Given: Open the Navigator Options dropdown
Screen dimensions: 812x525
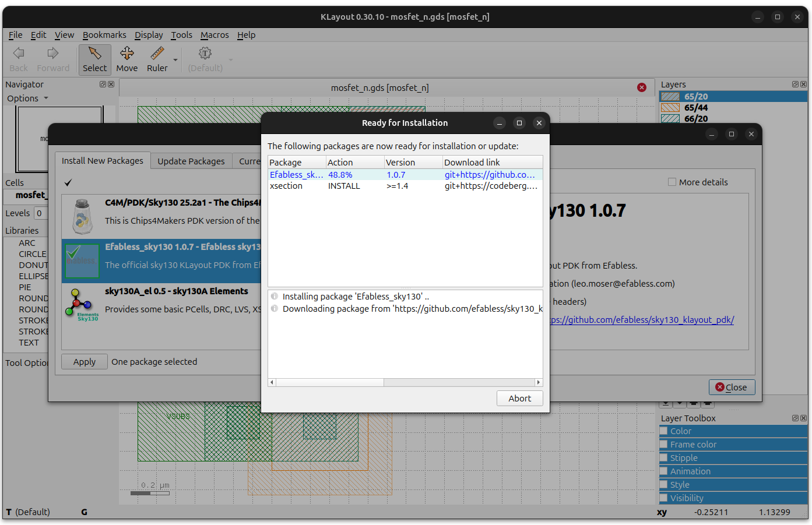Looking at the screenshot, I should pyautogui.click(x=27, y=98).
